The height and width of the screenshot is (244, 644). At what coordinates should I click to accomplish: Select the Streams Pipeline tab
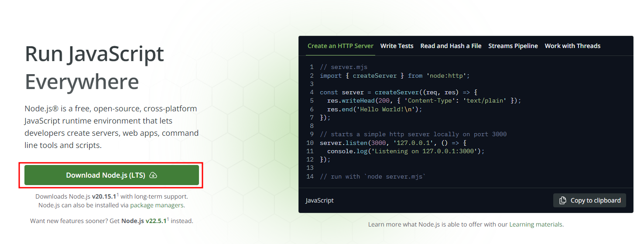click(513, 46)
